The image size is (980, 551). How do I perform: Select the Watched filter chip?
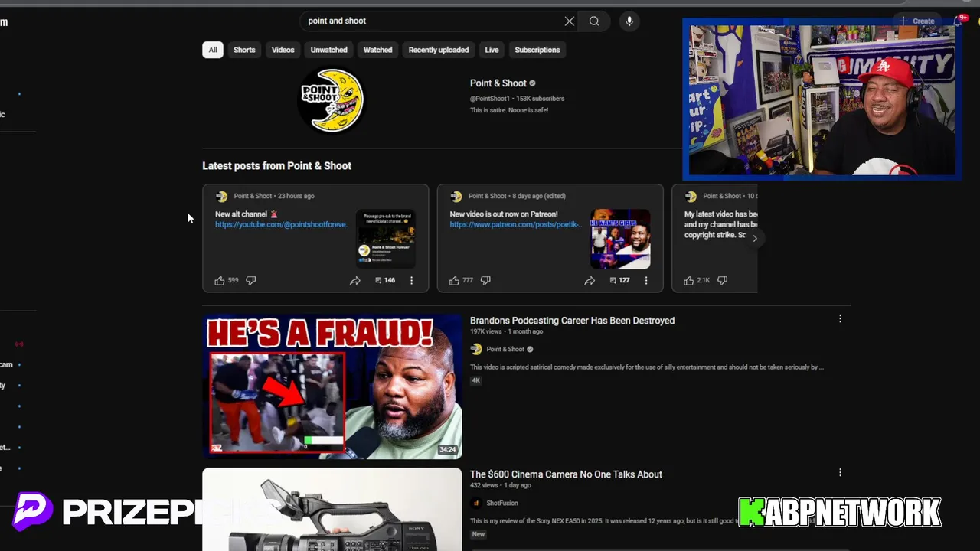(377, 50)
